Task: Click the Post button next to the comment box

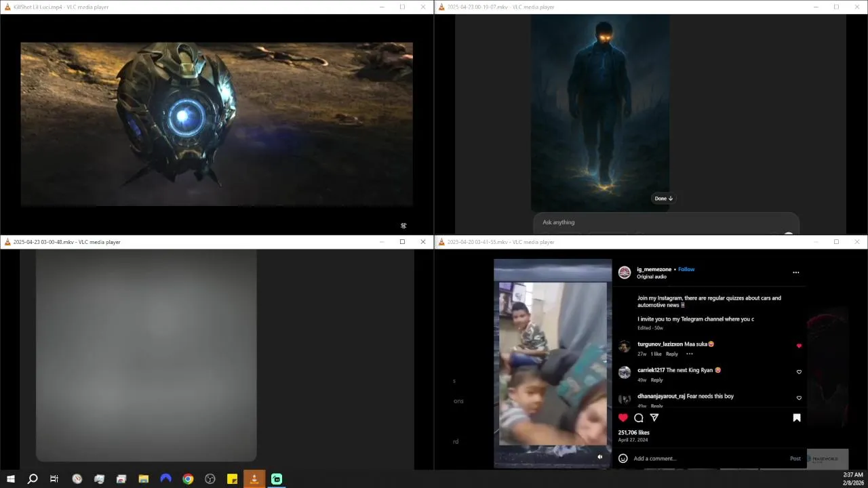Action: click(x=795, y=458)
